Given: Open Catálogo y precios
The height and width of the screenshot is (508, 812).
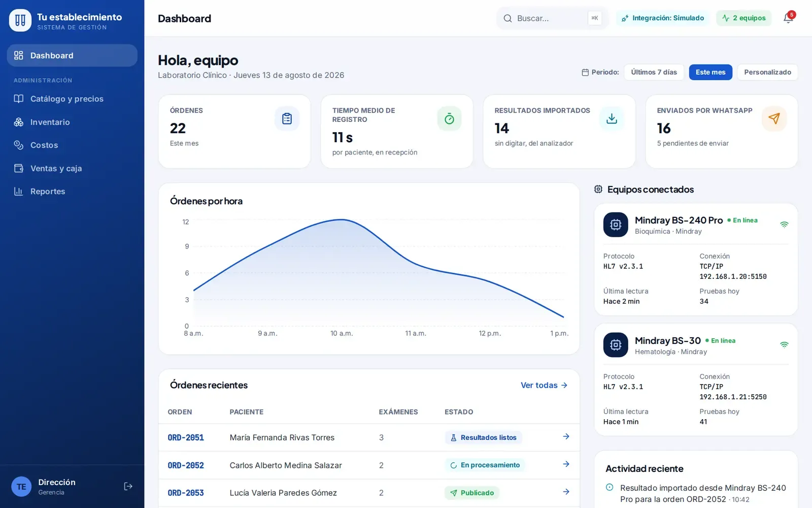Looking at the screenshot, I should [72, 99].
